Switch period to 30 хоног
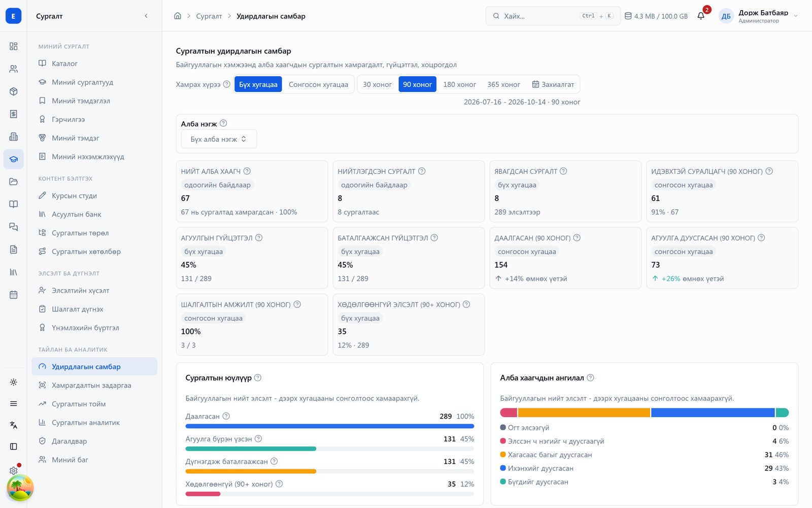This screenshot has width=812, height=508. [377, 84]
